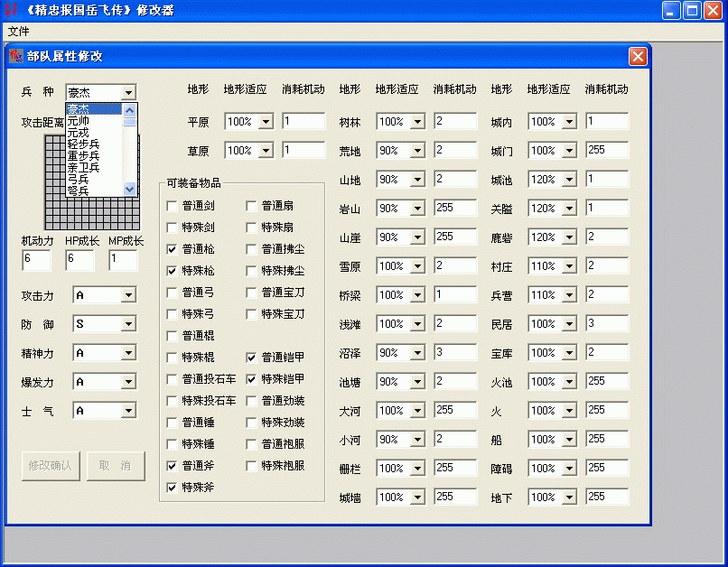Viewport: 728px width, 567px height.
Task: Pick 亲卫兵 in the unit list
Action: (x=94, y=168)
